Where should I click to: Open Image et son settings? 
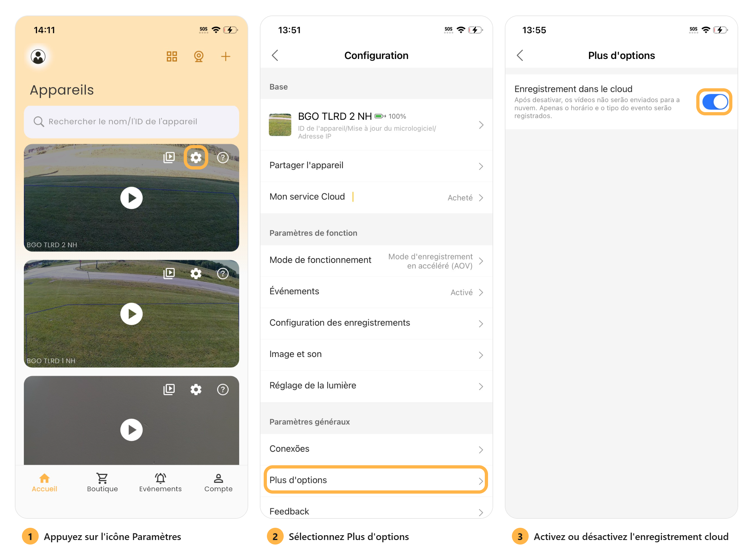pos(376,355)
